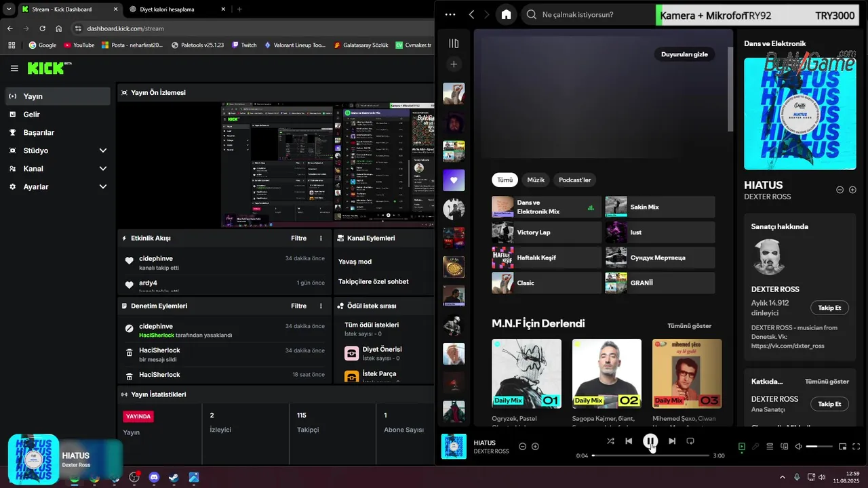Open Steam from the taskbar

[174, 477]
